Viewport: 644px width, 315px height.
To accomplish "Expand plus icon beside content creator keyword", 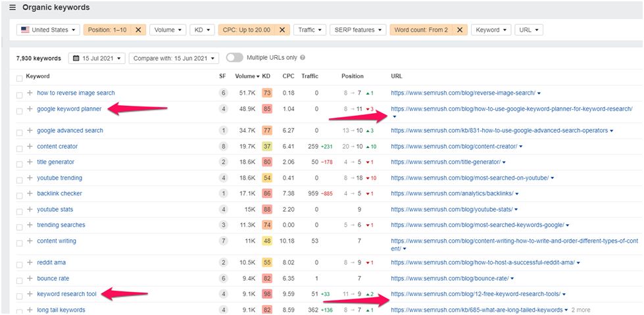I will (30, 147).
